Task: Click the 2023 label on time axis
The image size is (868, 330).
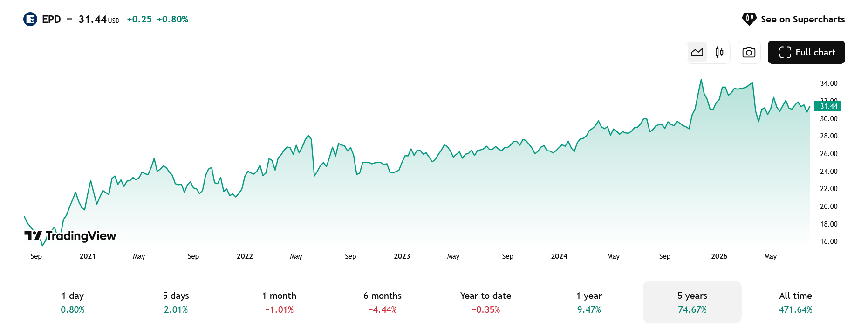Action: click(x=402, y=256)
